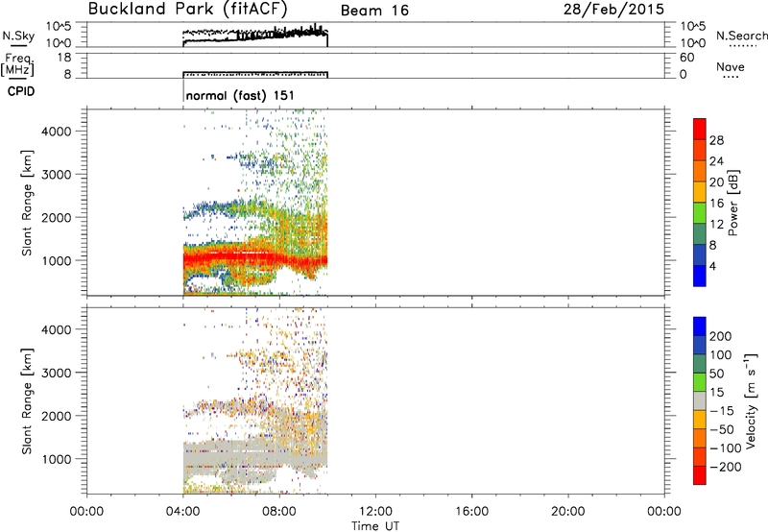The height and width of the screenshot is (532, 768).
Task: Select the gray ±15 segment of Velocity colorbar
Action: [700, 401]
